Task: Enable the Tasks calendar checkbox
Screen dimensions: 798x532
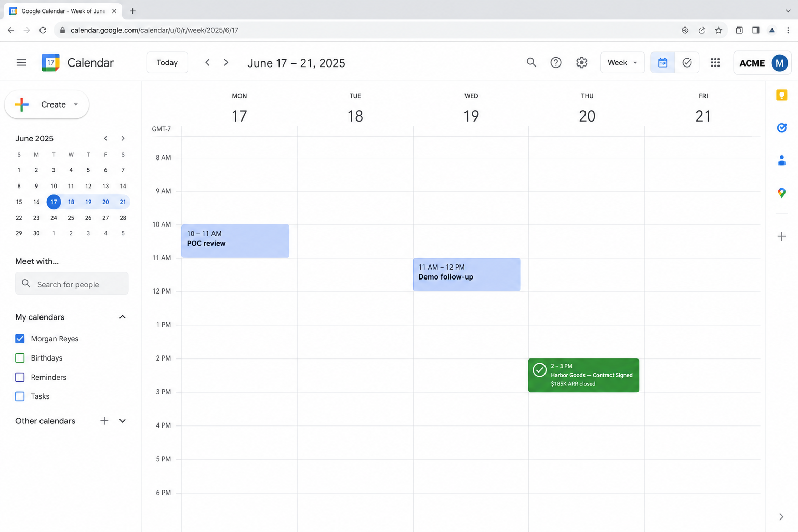Action: click(20, 396)
